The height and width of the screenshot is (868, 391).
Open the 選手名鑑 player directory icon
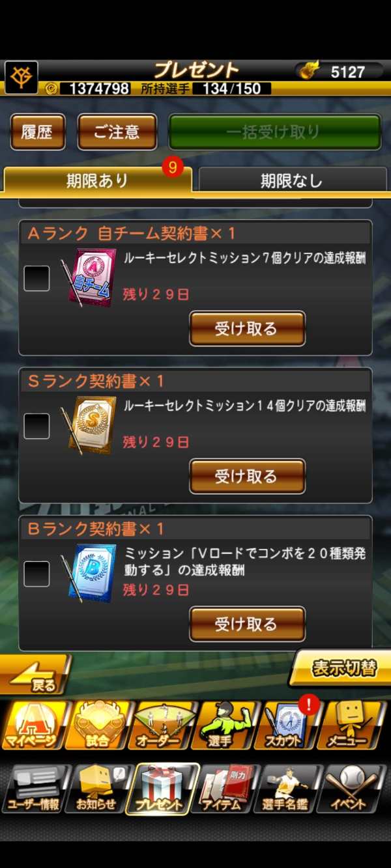coord(289,789)
